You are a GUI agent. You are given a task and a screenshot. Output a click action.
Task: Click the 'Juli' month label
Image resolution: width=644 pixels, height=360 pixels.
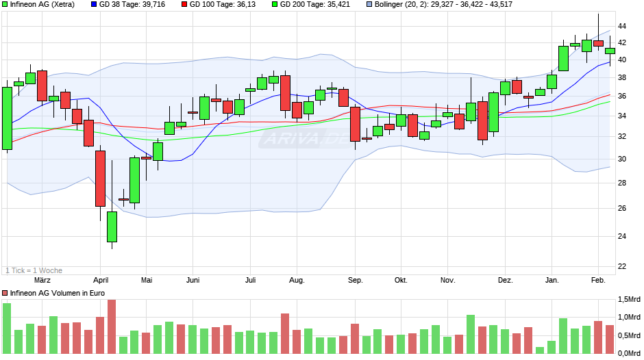click(x=251, y=280)
